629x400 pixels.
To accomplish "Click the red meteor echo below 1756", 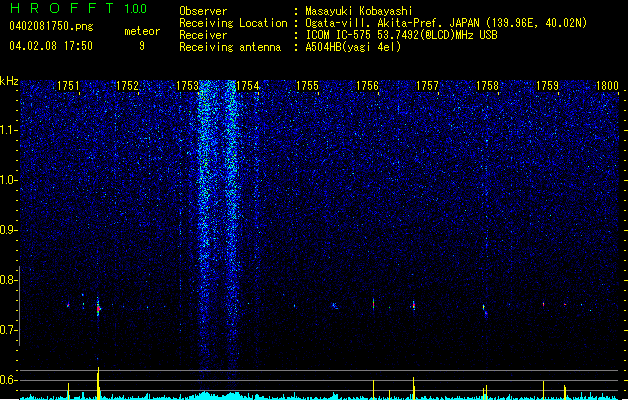I will 373,304.
